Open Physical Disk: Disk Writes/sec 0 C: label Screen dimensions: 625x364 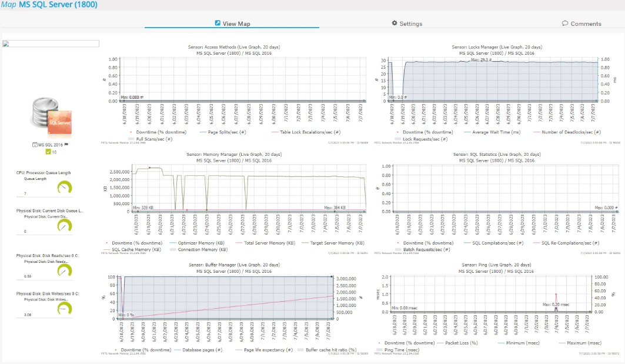pos(48,293)
